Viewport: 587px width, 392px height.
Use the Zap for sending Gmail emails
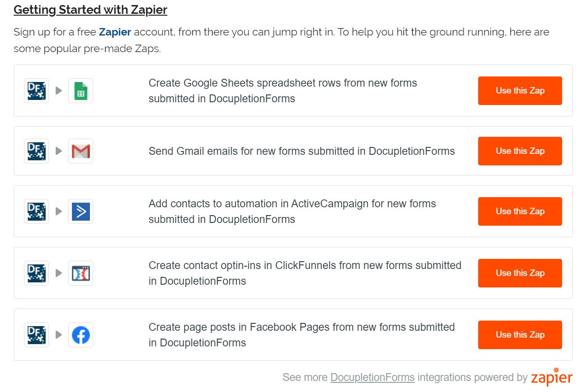point(520,151)
